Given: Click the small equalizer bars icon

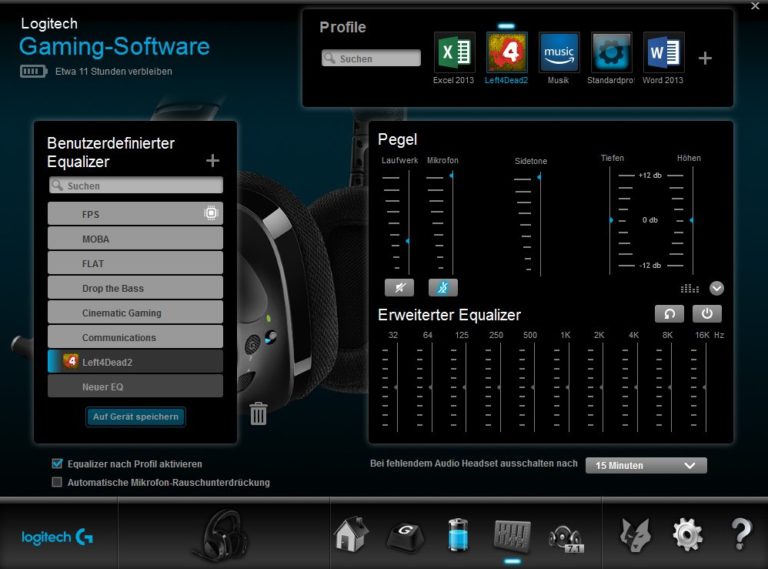Looking at the screenshot, I should (690, 288).
